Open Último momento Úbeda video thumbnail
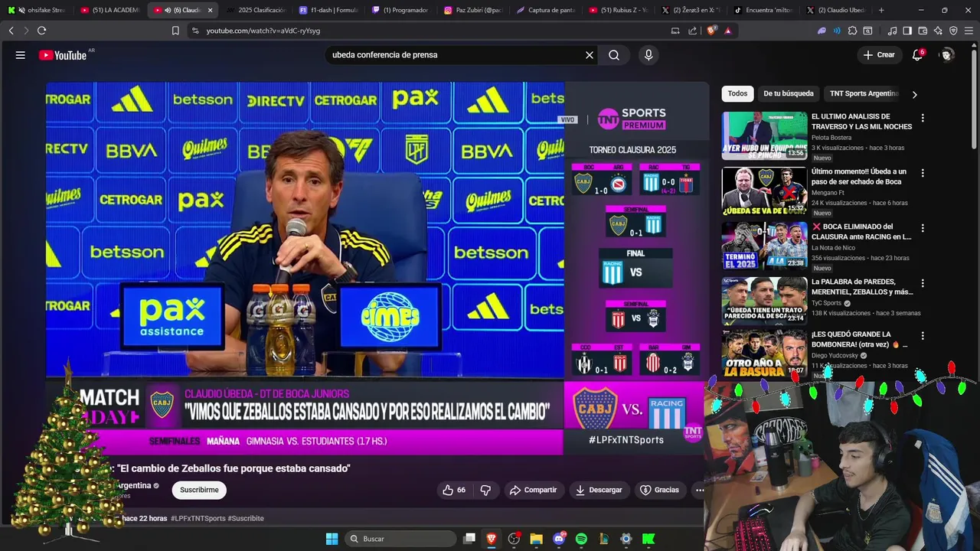 pos(764,191)
